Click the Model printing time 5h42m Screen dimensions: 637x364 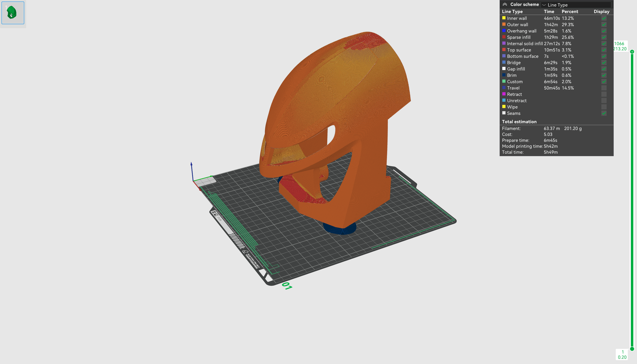551,146
